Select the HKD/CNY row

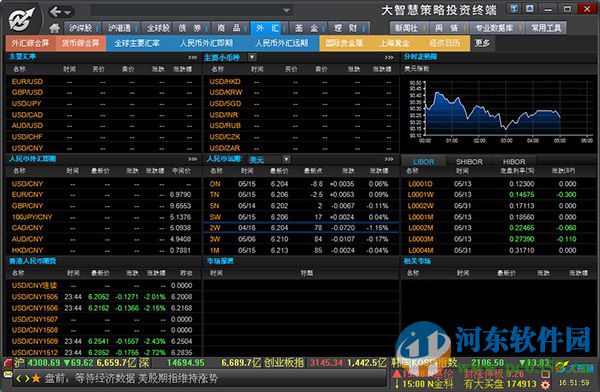coord(103,250)
